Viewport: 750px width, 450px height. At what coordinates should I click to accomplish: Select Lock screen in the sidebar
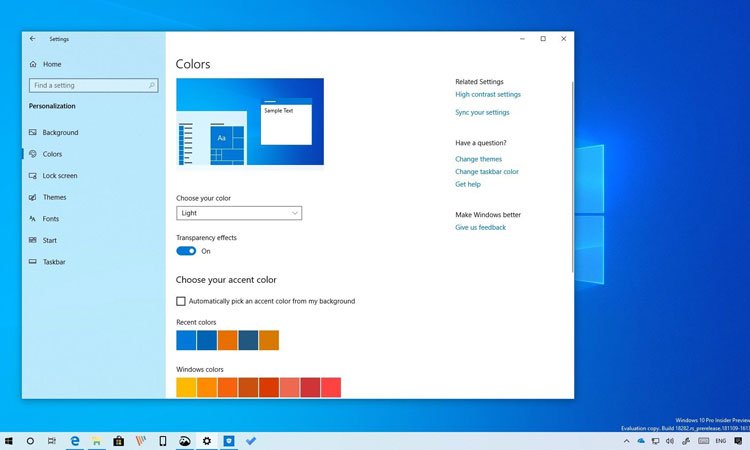pyautogui.click(x=59, y=176)
